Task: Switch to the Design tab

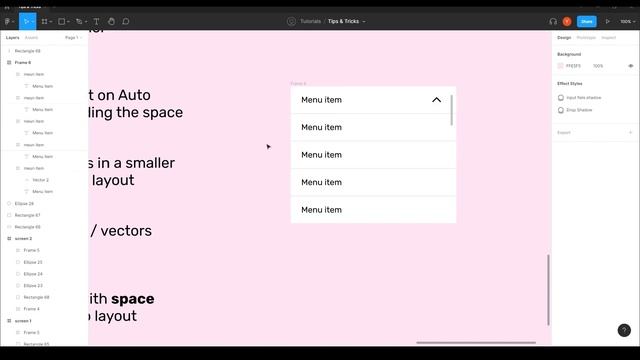Action: tap(564, 38)
